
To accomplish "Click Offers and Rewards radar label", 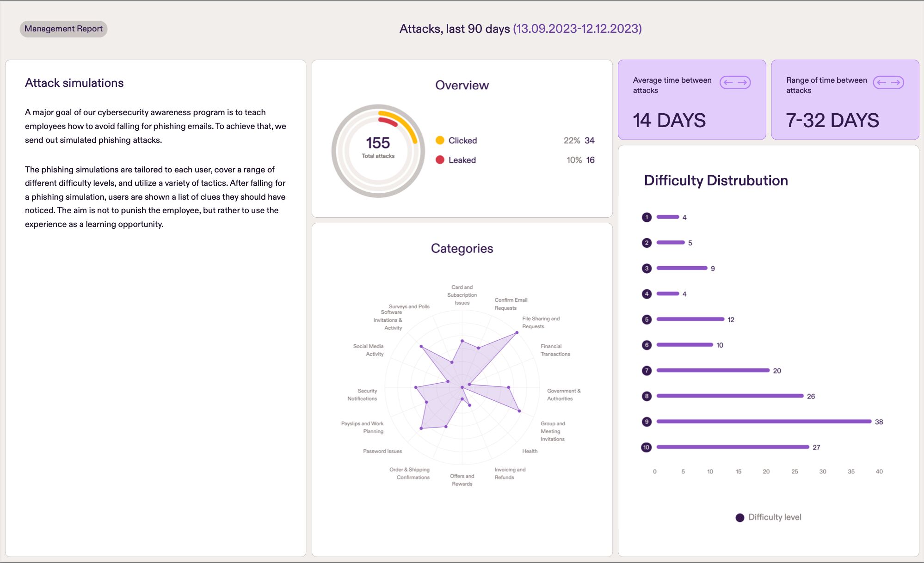I will pos(462,480).
